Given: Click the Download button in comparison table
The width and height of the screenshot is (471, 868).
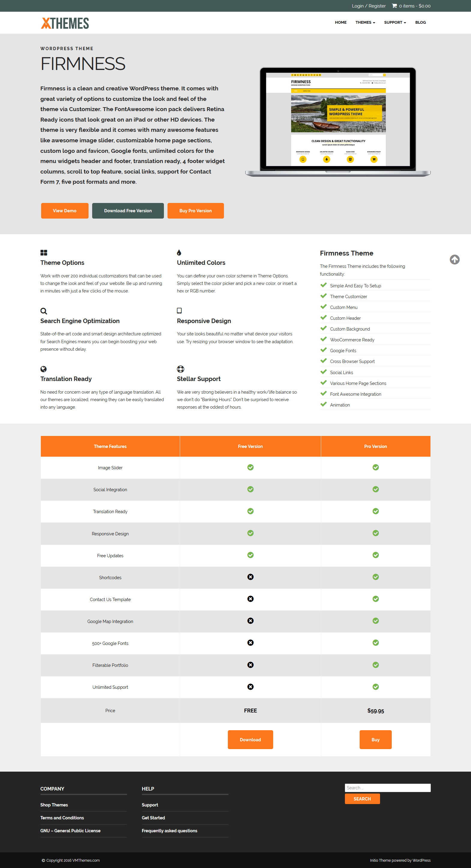Looking at the screenshot, I should (250, 739).
